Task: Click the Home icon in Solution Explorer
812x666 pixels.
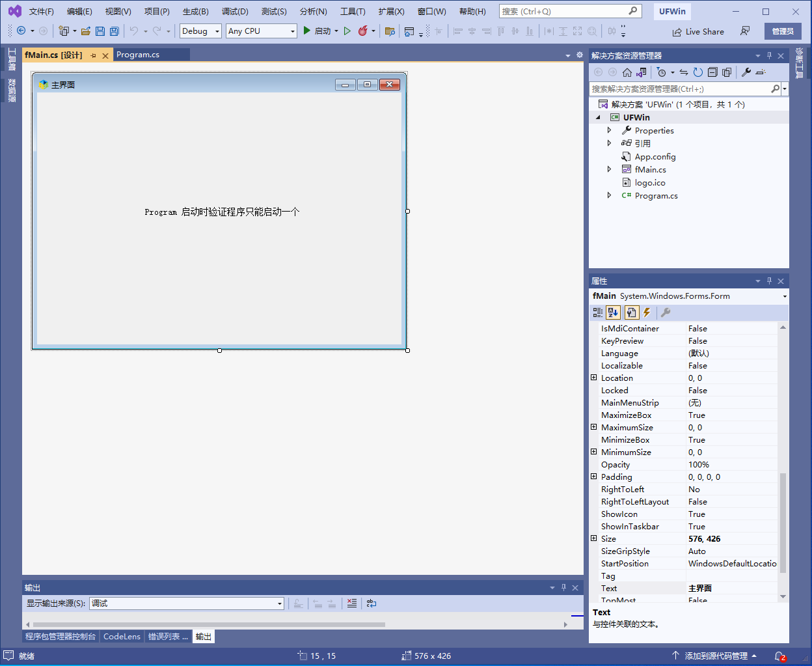Action: tap(627, 72)
